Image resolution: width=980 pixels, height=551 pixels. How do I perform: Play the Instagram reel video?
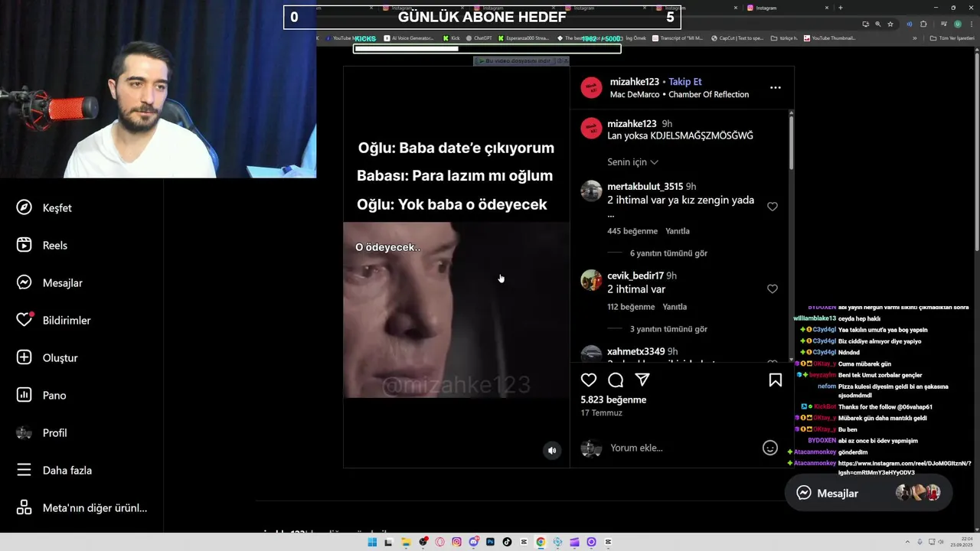click(456, 268)
